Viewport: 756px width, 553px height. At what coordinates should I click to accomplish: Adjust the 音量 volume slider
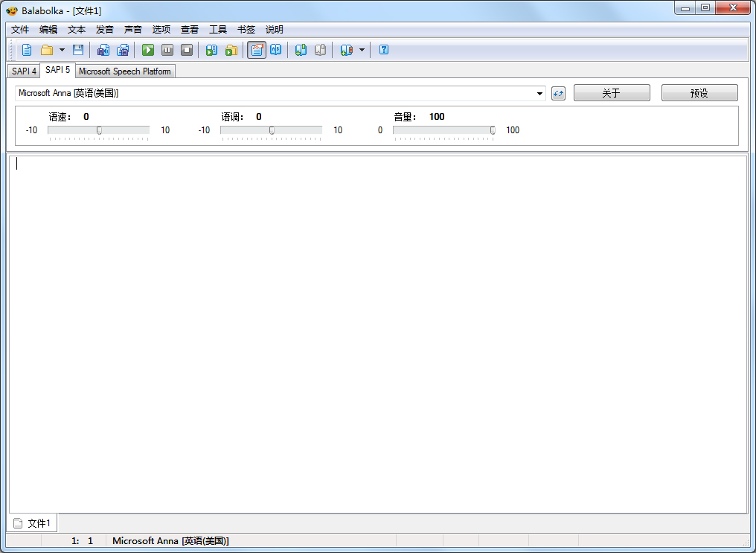492,130
